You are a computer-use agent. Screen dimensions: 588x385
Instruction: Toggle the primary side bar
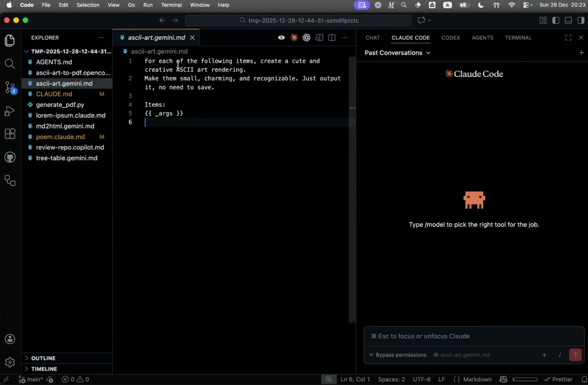[556, 20]
